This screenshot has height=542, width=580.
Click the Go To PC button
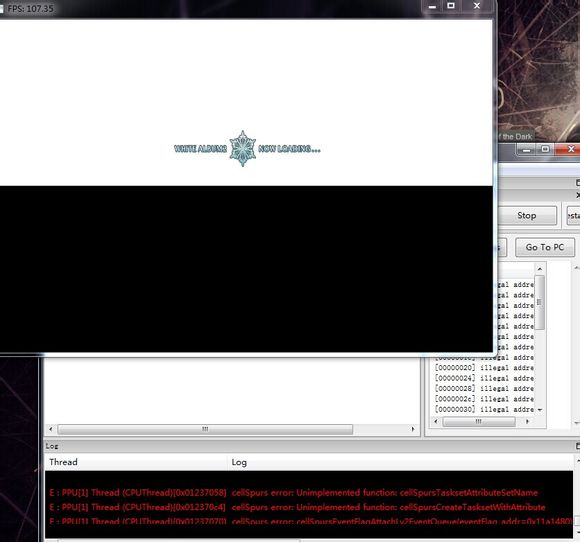click(x=545, y=247)
